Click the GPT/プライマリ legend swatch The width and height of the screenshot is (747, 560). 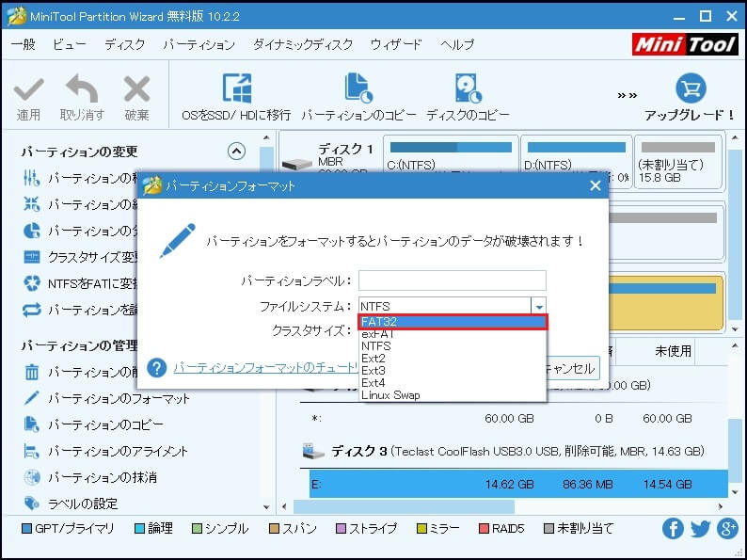click(x=27, y=529)
